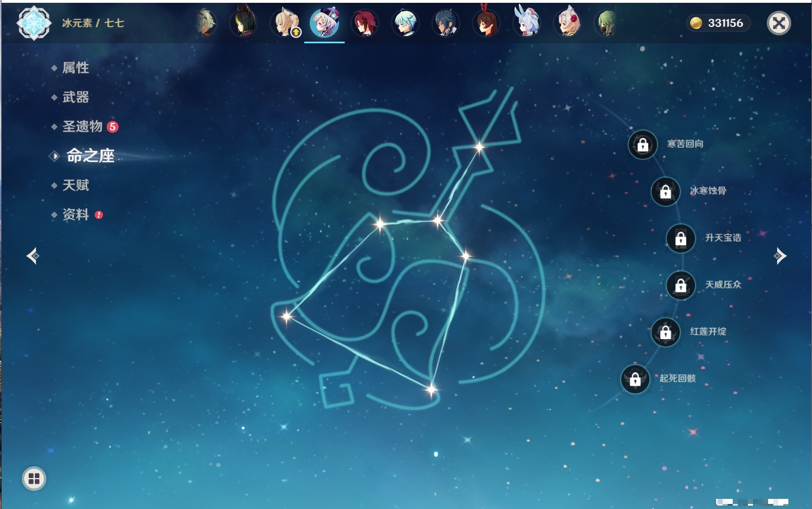Switch to next character with right arrow
The image size is (812, 509).
pyautogui.click(x=780, y=256)
